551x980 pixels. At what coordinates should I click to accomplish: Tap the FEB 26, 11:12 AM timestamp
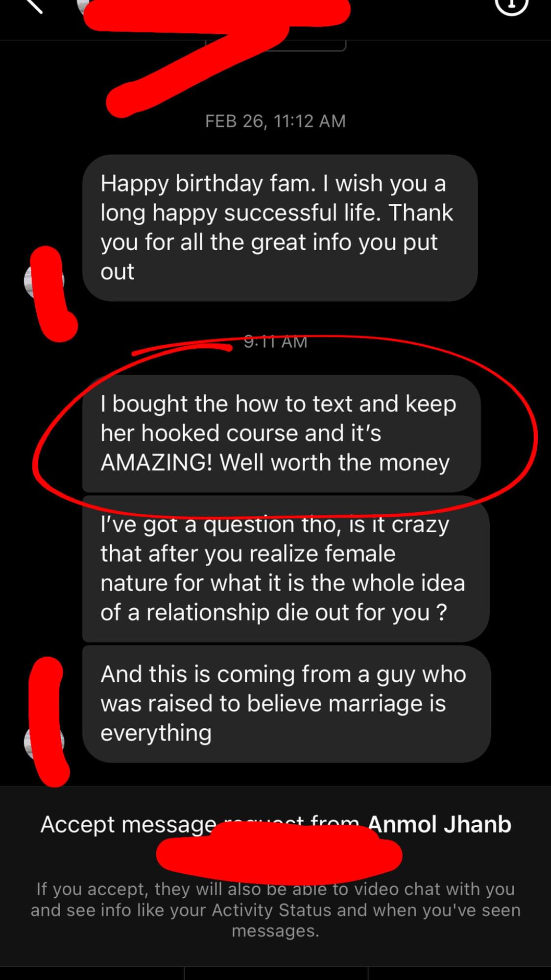(x=275, y=121)
